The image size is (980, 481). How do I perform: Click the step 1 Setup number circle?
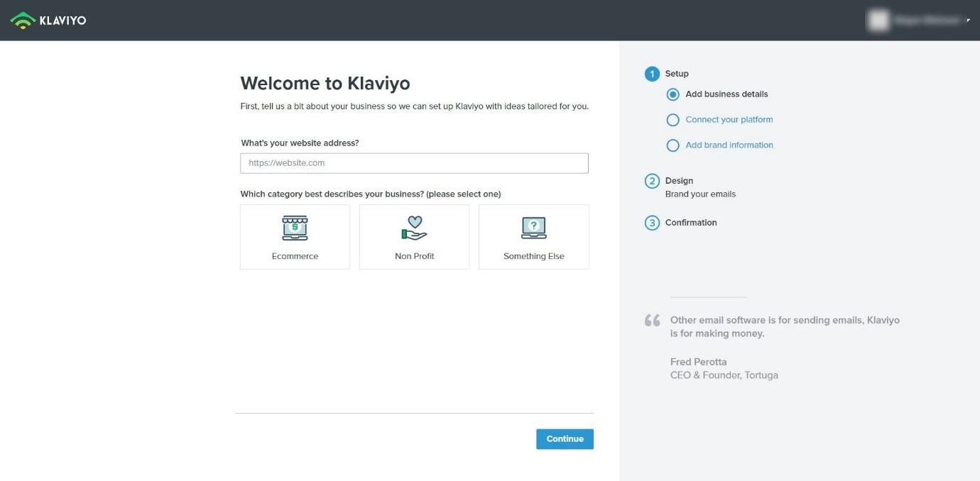point(652,74)
